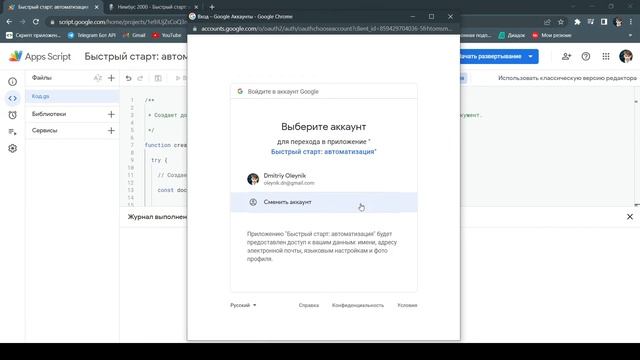The width and height of the screenshot is (640, 360).
Task: Expand the bookmarks overflow arrow
Action: (631, 36)
